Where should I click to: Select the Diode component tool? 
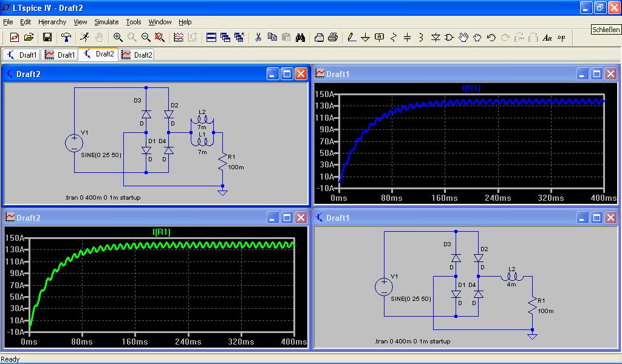coord(436,38)
